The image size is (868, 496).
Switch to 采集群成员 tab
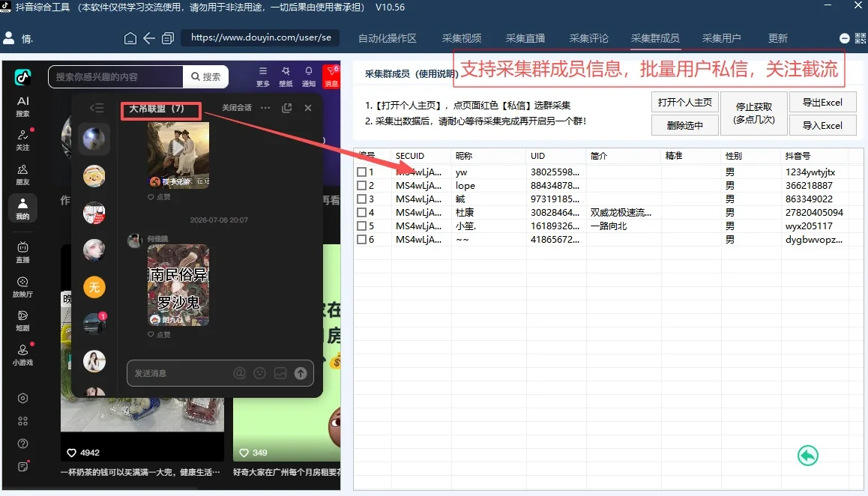coord(655,38)
